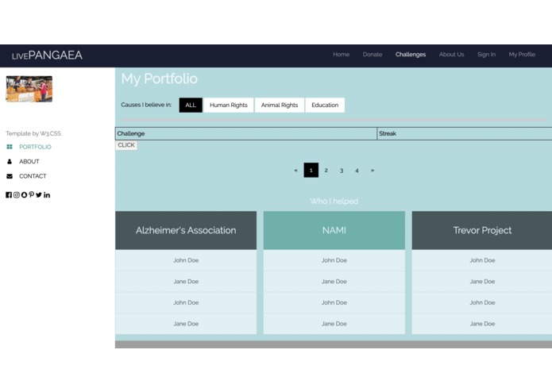Click the profile photo thumbnail in sidebar

click(29, 89)
